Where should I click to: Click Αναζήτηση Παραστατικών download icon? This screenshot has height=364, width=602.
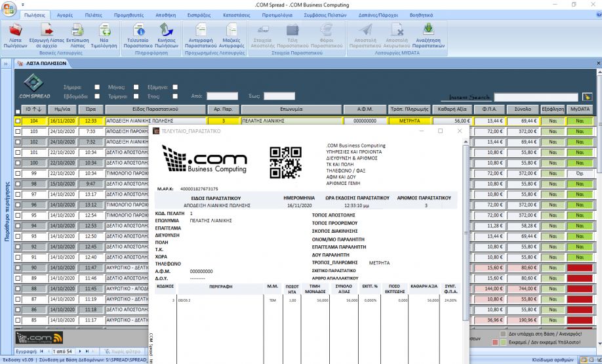click(428, 30)
